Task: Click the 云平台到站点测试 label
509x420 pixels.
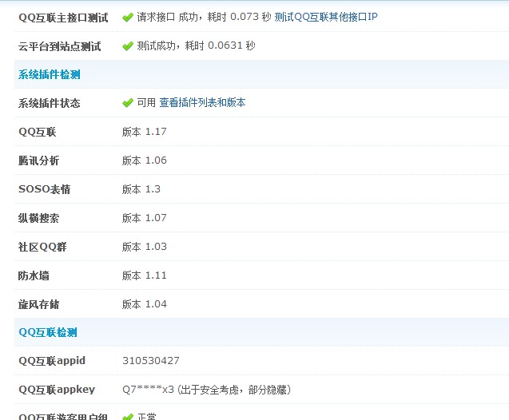Action: pyautogui.click(x=59, y=46)
